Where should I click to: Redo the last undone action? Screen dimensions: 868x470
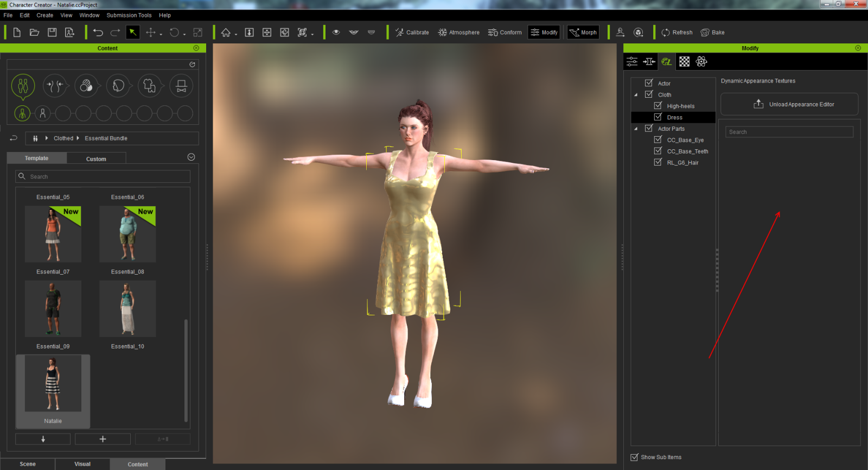point(116,33)
